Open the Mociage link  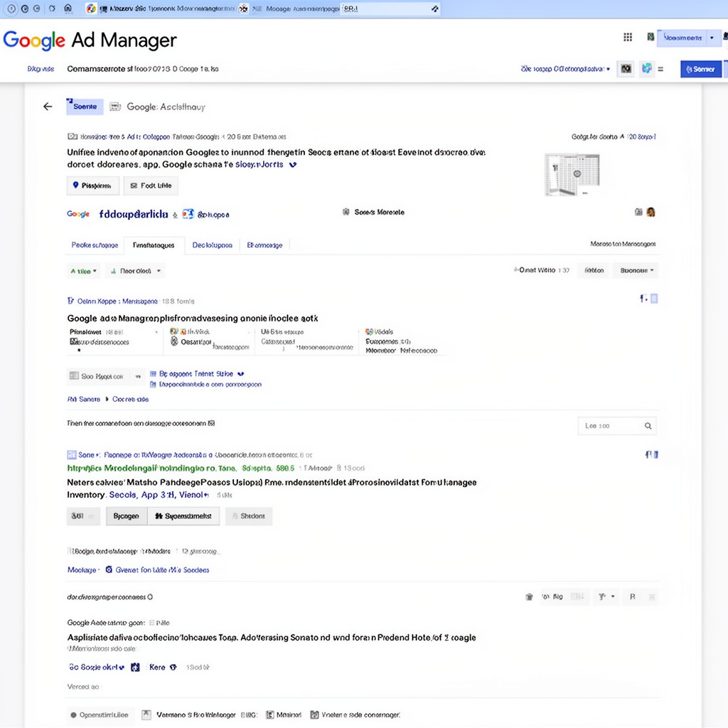[82, 569]
